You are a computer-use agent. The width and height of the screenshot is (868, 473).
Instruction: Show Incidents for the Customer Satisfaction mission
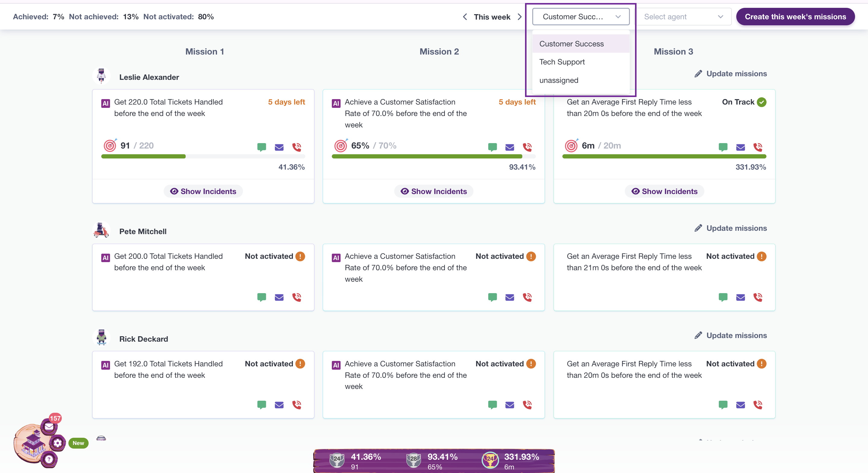click(x=434, y=191)
